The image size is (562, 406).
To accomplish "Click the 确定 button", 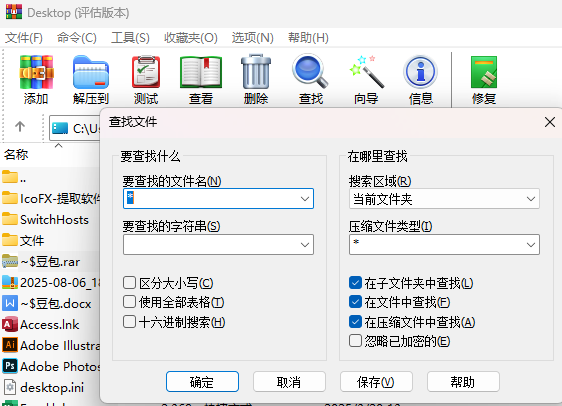I will (202, 382).
